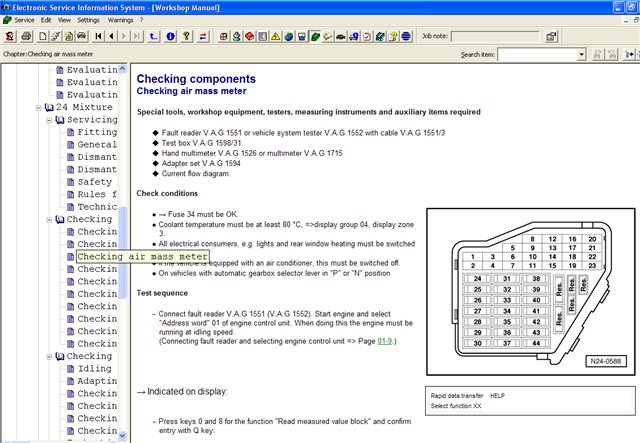640x443 pixels.
Task: Click the 'Current flow diagram' bullet
Action: click(x=195, y=174)
